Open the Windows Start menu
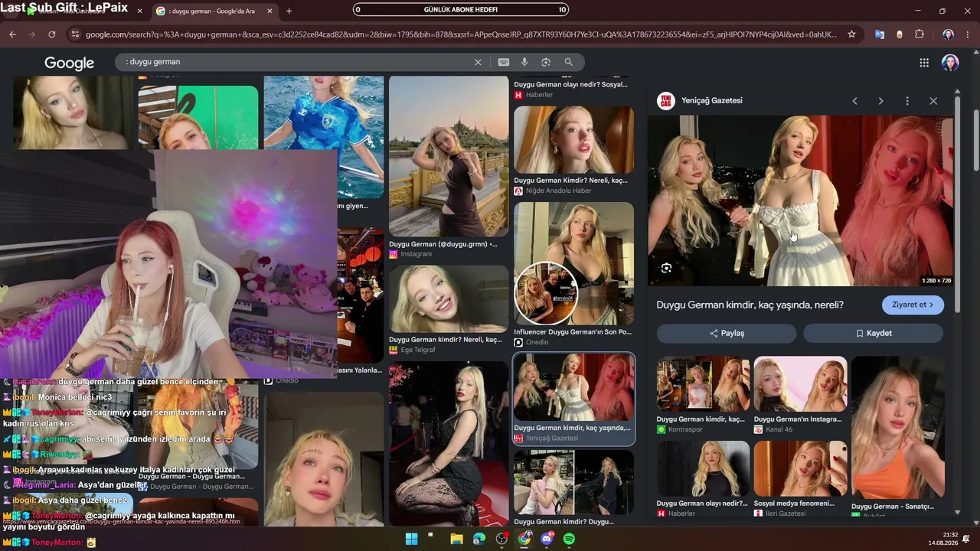The height and width of the screenshot is (551, 980). [411, 539]
